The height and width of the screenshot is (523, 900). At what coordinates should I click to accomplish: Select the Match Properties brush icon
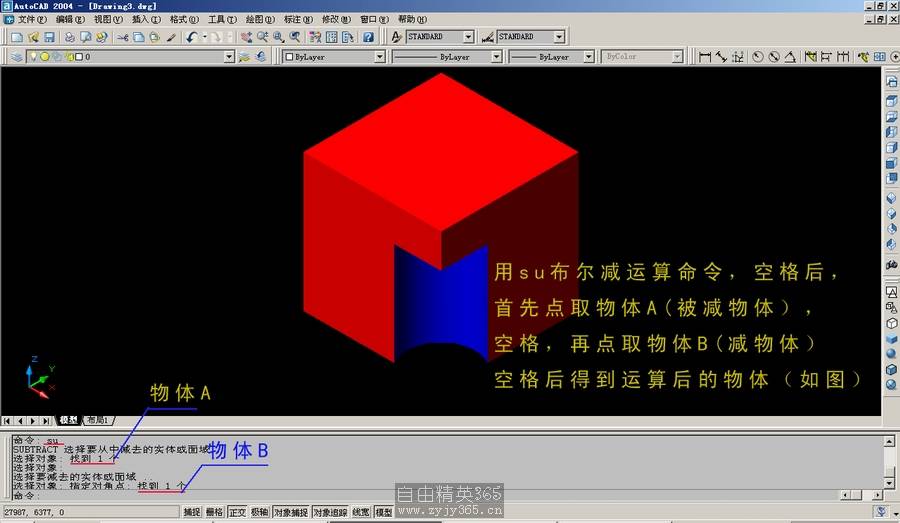tap(171, 37)
